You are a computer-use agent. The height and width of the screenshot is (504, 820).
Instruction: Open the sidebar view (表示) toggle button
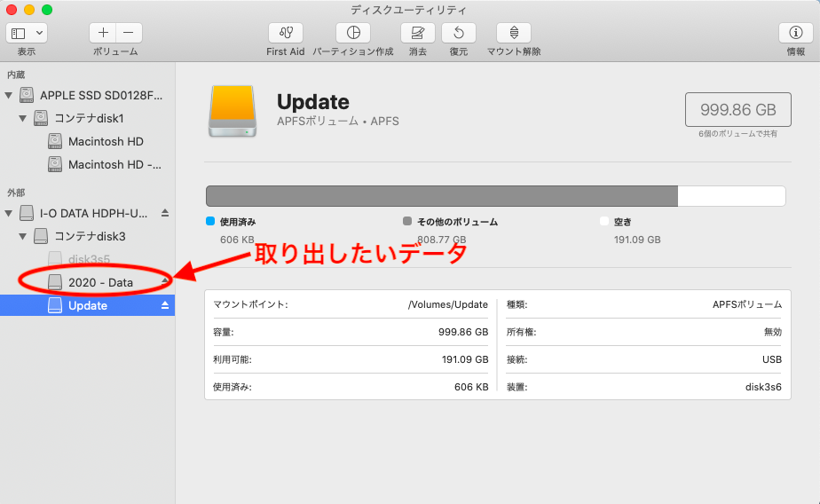coord(19,34)
